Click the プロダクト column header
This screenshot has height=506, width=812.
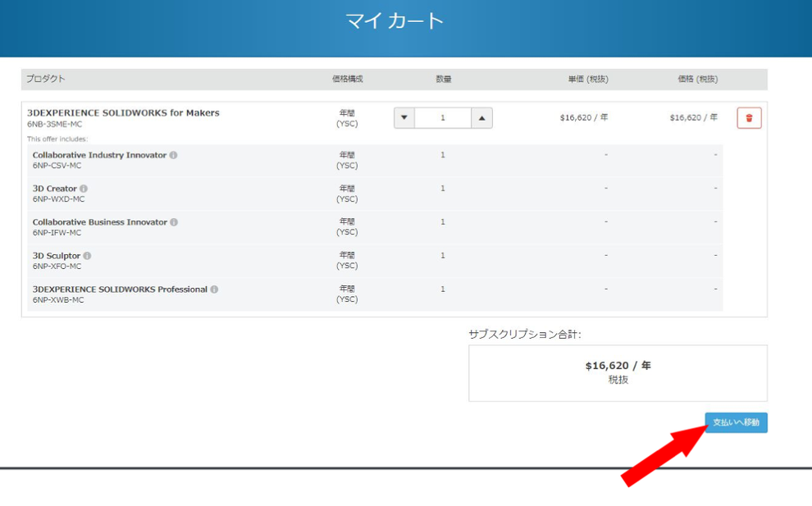click(46, 79)
